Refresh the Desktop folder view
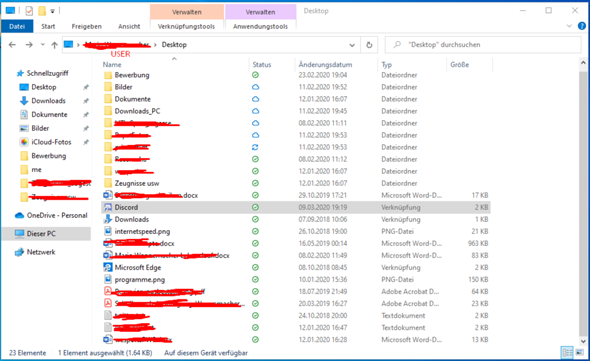 pos(369,45)
